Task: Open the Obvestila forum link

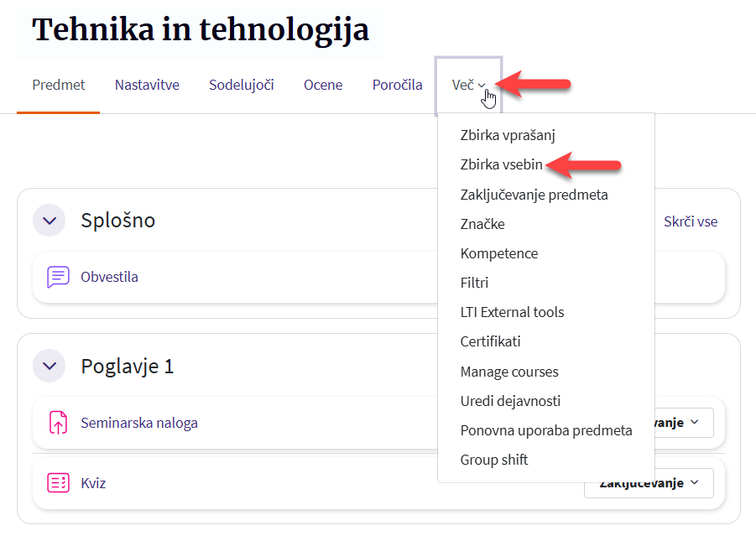Action: [x=109, y=277]
